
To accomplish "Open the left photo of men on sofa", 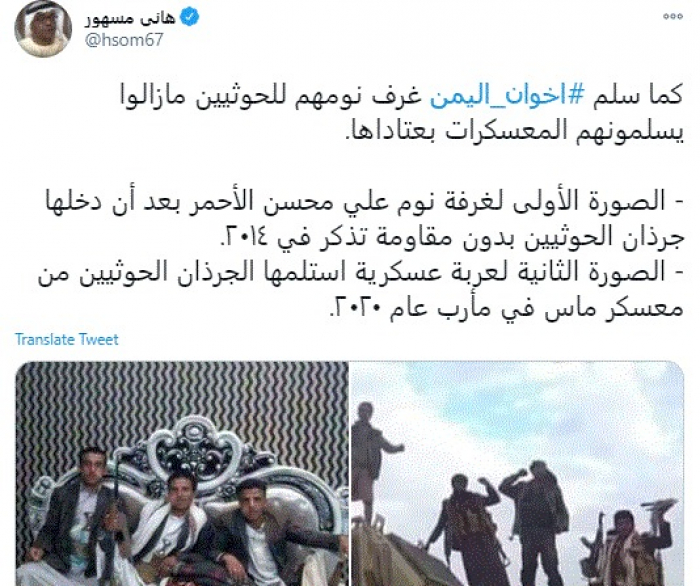I will (x=182, y=474).
